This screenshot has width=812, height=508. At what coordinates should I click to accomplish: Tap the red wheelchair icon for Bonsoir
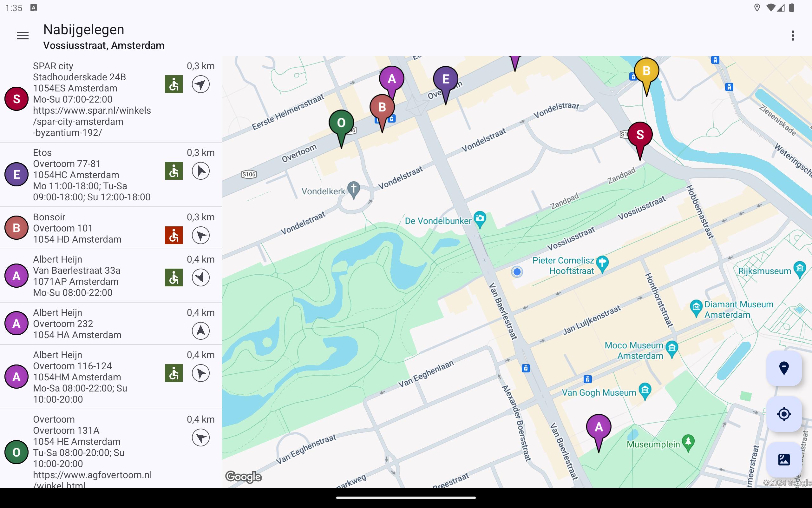(174, 235)
